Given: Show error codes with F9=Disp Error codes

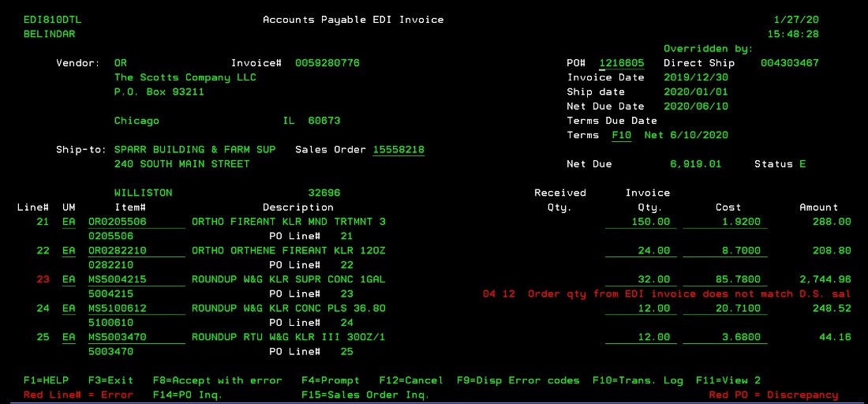Looking at the screenshot, I should click(518, 380).
